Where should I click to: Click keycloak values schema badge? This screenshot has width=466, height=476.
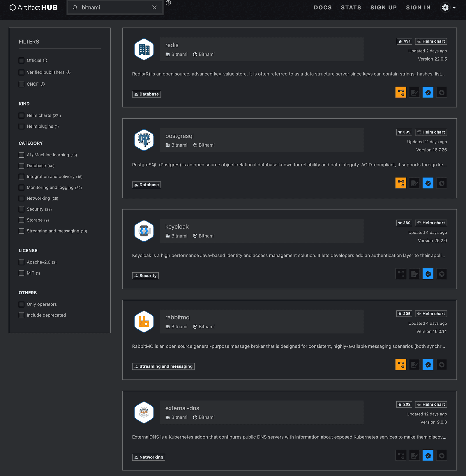coord(401,274)
